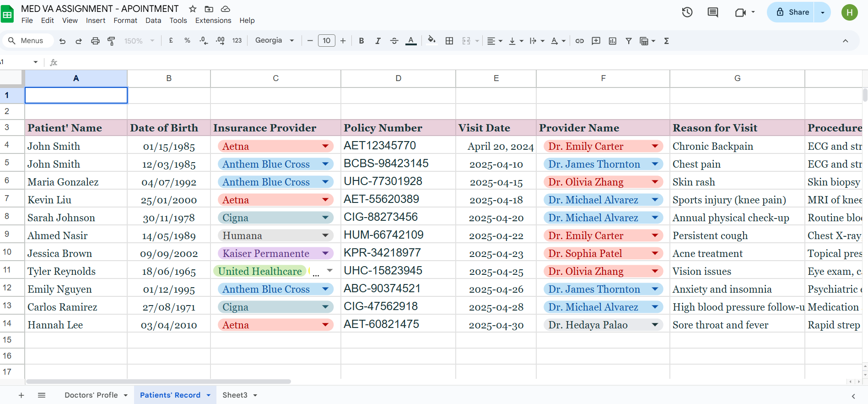The image size is (868, 404).
Task: Open Google Sheets home icon
Action: (7, 14)
